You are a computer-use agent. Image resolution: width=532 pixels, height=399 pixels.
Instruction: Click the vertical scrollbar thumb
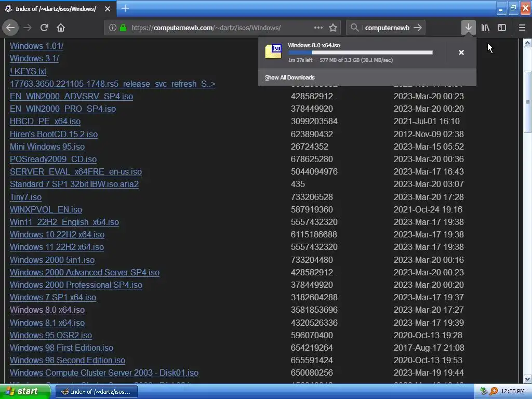(x=528, y=102)
